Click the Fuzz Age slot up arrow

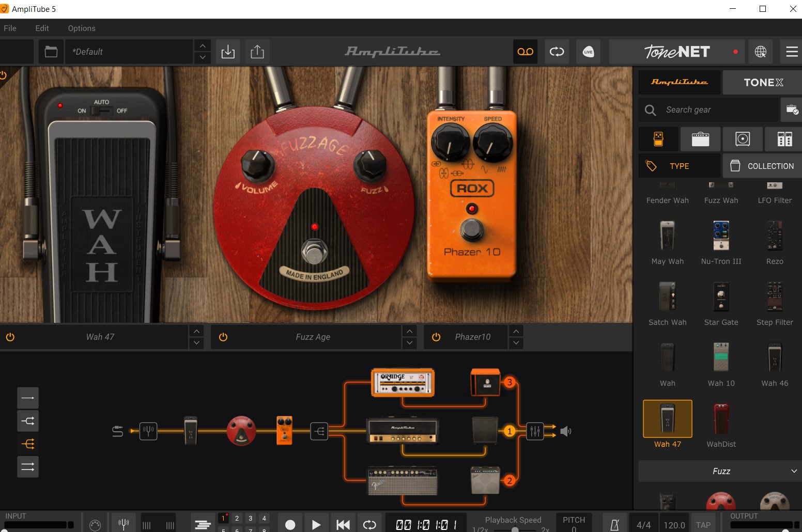coord(409,331)
